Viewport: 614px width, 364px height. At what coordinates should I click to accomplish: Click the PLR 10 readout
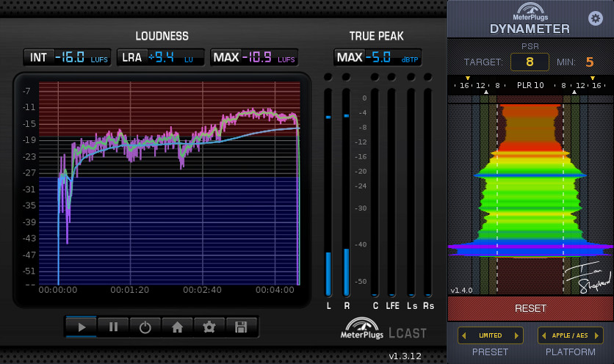(530, 85)
